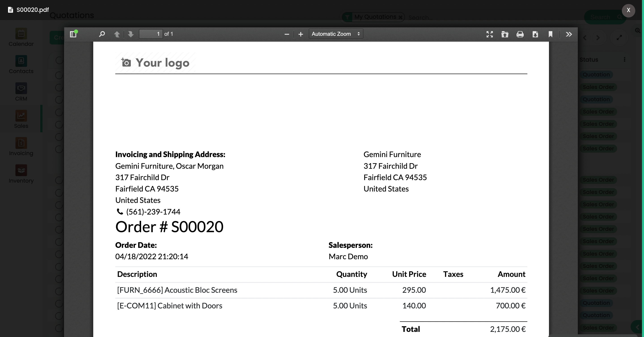The height and width of the screenshot is (337, 644).
Task: Switch to presentation mode icon
Action: 489,34
